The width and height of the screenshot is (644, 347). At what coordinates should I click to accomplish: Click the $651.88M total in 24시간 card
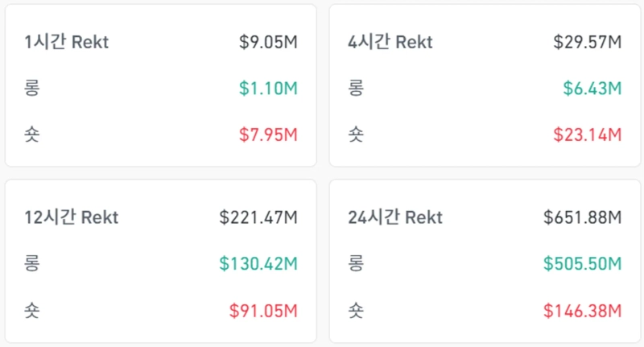pos(582,217)
